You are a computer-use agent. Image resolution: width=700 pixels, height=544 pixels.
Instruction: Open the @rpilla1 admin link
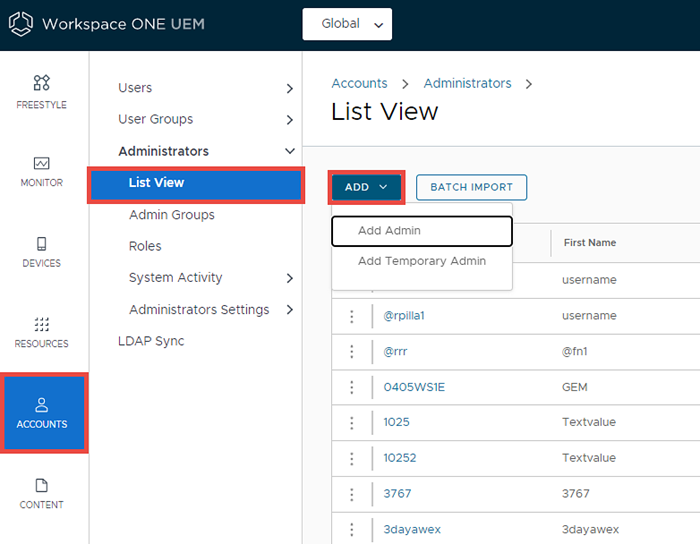click(x=404, y=316)
